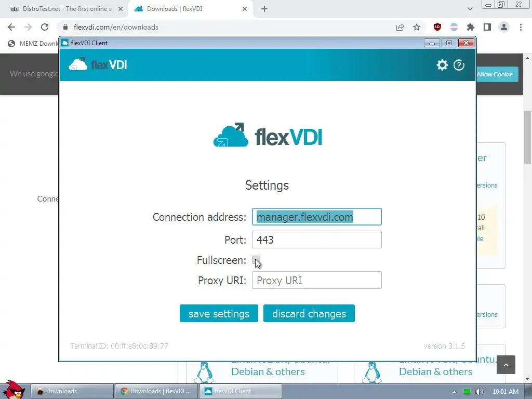Show hidden system tray icons arrow
This screenshot has height=399, width=532.
pyautogui.click(x=454, y=392)
